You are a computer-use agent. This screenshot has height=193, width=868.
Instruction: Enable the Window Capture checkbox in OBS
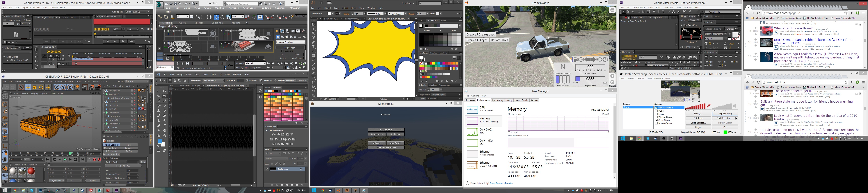[656, 117]
